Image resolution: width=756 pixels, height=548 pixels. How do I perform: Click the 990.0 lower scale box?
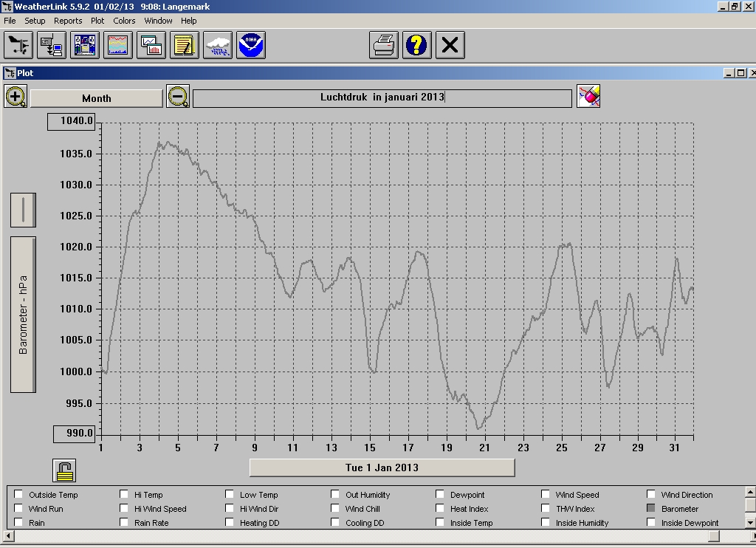(75, 434)
